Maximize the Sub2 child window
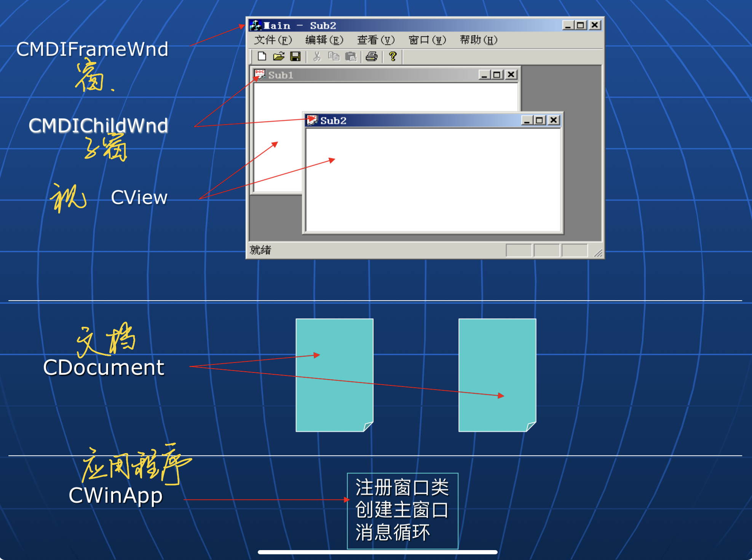 point(539,120)
